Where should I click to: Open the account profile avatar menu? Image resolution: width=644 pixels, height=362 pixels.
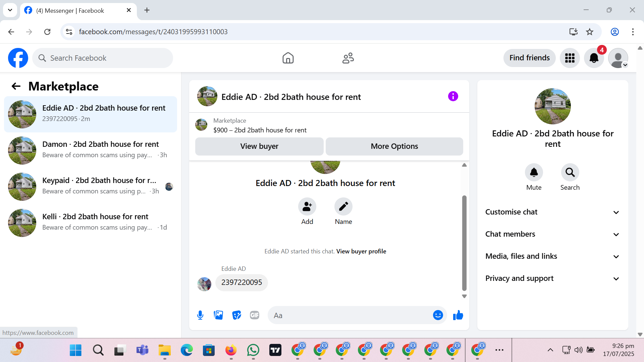pyautogui.click(x=618, y=58)
